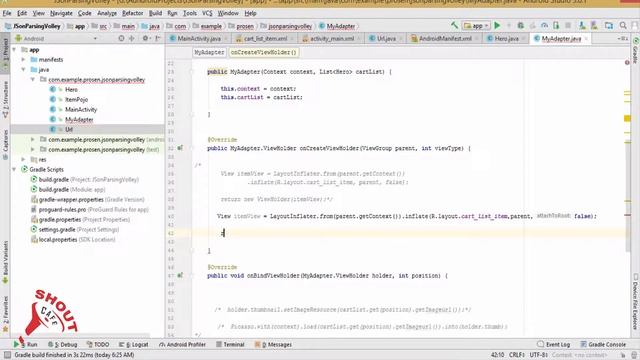Switch to activity_main.xml tab
This screenshot has height=360, width=640.
[x=332, y=38]
